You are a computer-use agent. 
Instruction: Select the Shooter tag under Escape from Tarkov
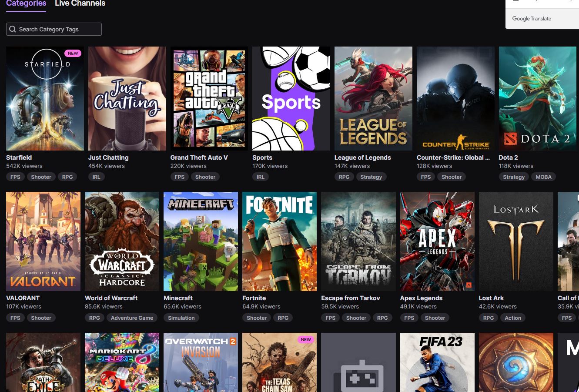(x=356, y=318)
